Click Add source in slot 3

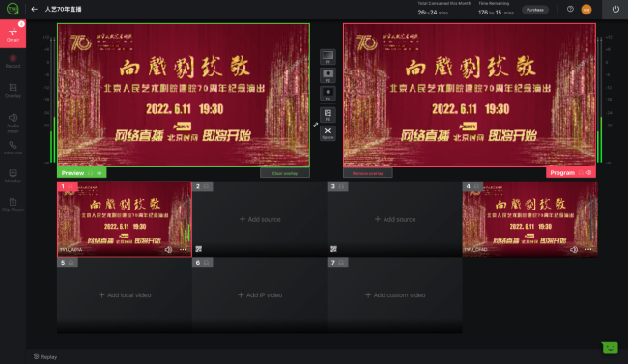click(395, 219)
